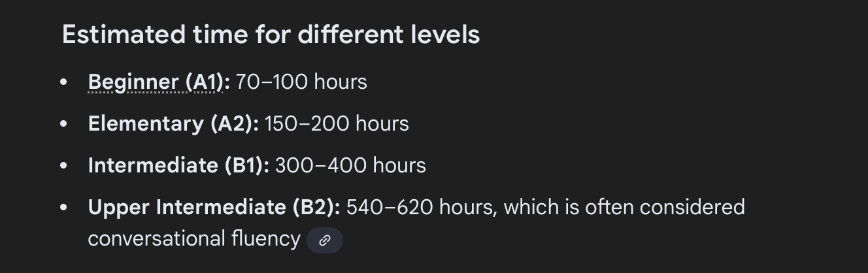Click the bullet point beside Elementary (A2)
Viewport: 868px width, 273px height.
click(x=63, y=123)
